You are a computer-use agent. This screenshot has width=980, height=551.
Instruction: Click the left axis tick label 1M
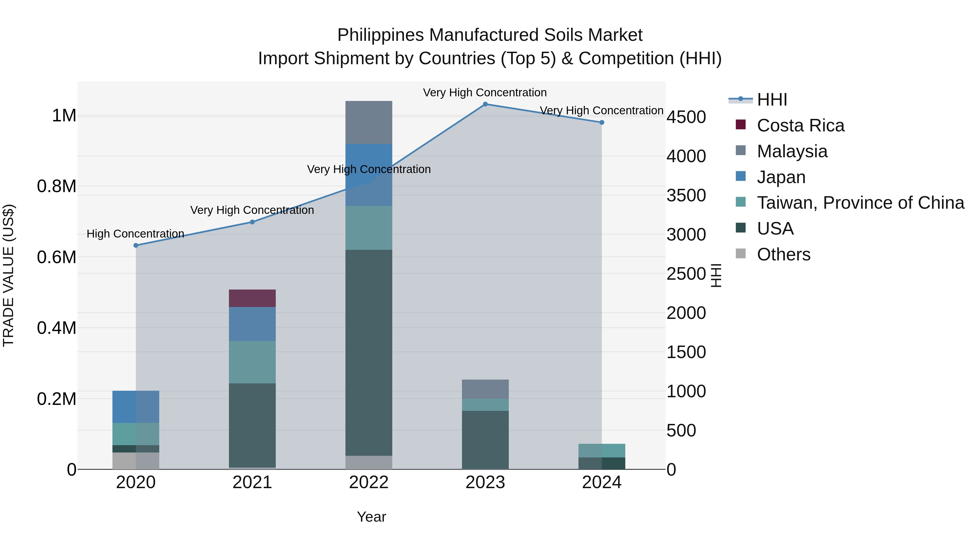pyautogui.click(x=64, y=116)
